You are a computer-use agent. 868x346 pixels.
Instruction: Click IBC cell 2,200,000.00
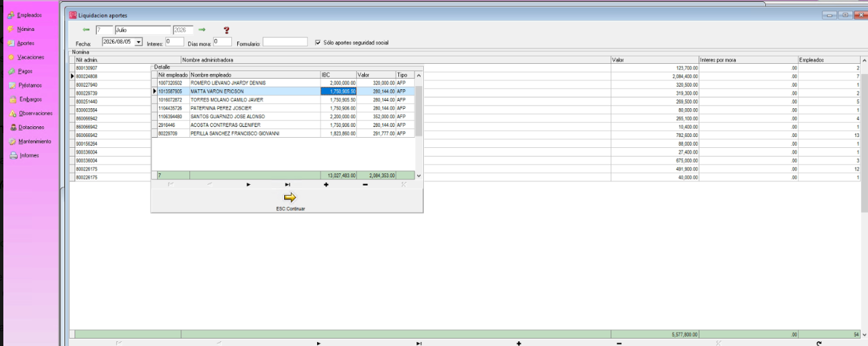338,116
